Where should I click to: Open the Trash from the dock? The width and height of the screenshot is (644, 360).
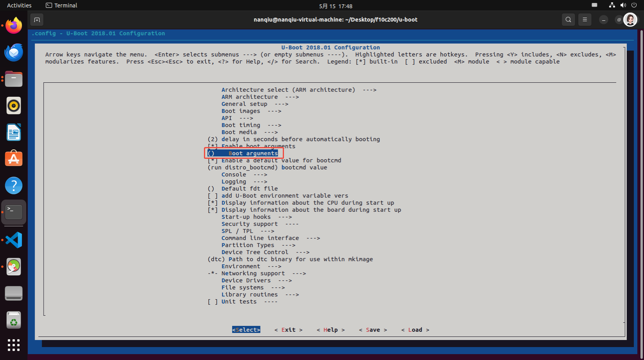click(14, 320)
